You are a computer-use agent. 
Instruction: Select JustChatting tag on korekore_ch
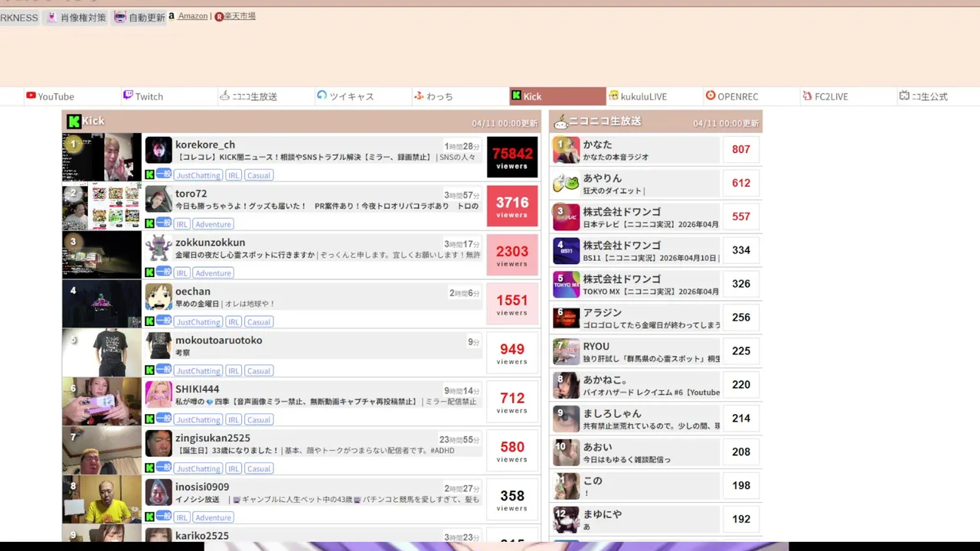pos(198,175)
